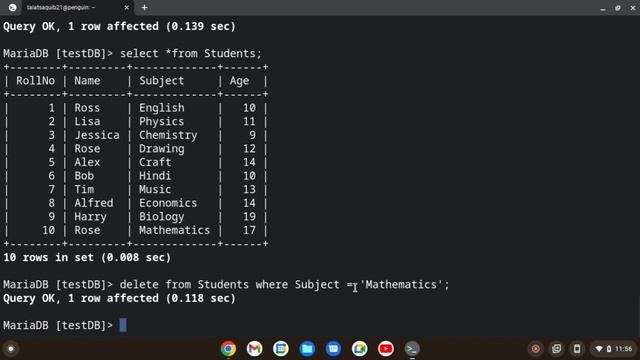This screenshot has height=360, width=640.
Task: Click the Wi-Fi status icon in tray
Action: point(599,349)
